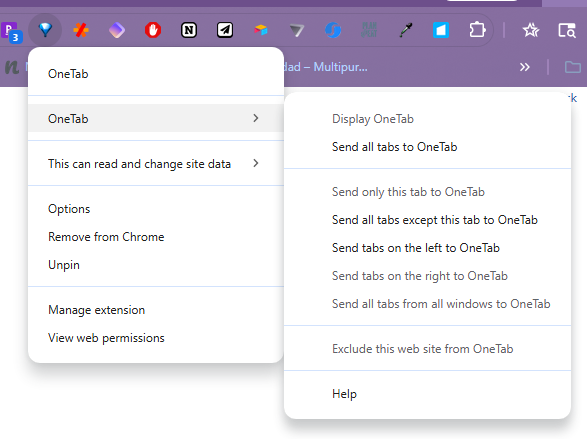Open the tab search icon in toolbar

[567, 30]
